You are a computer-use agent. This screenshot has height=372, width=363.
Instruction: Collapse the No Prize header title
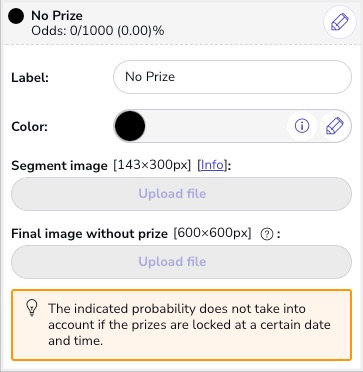point(57,15)
